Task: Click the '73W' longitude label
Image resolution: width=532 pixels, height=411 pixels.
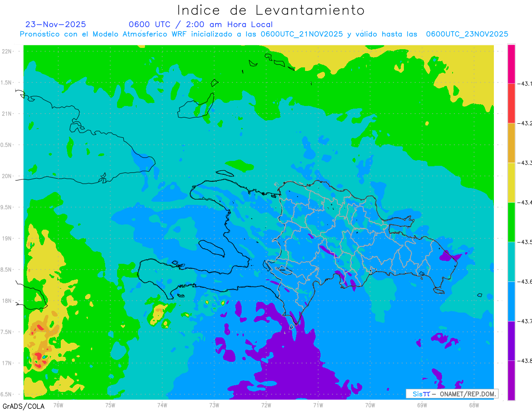Action: pos(214,405)
